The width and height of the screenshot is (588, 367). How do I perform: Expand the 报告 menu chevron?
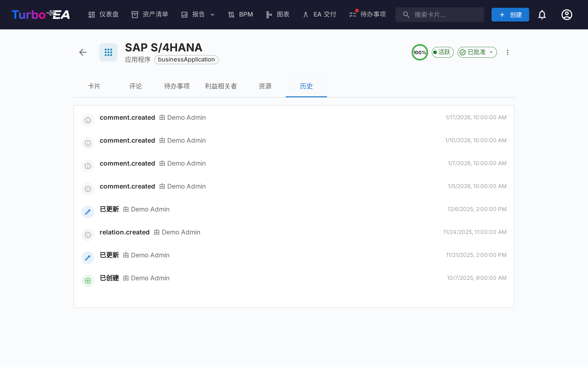(212, 14)
